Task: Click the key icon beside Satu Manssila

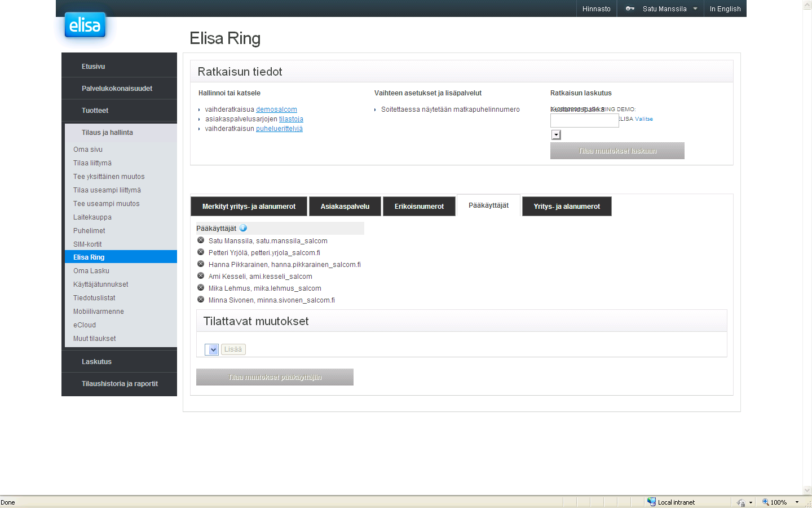Action: [630, 8]
